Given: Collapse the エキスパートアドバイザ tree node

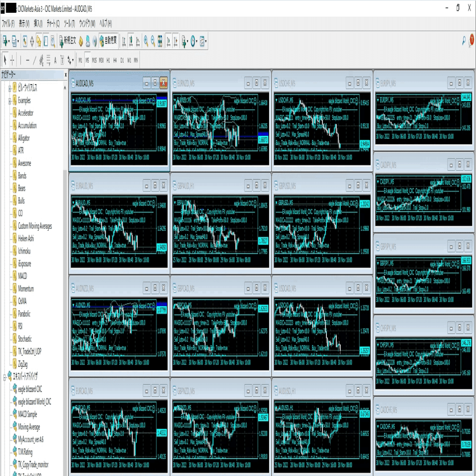Looking at the screenshot, I should click(4, 377).
